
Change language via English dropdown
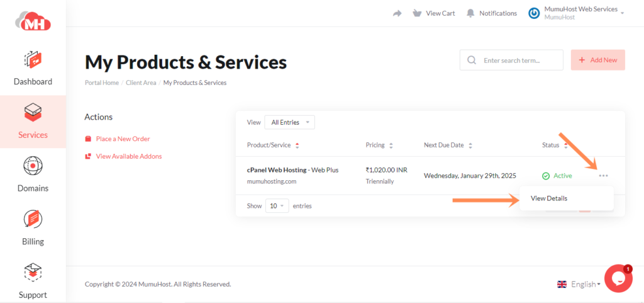click(579, 284)
